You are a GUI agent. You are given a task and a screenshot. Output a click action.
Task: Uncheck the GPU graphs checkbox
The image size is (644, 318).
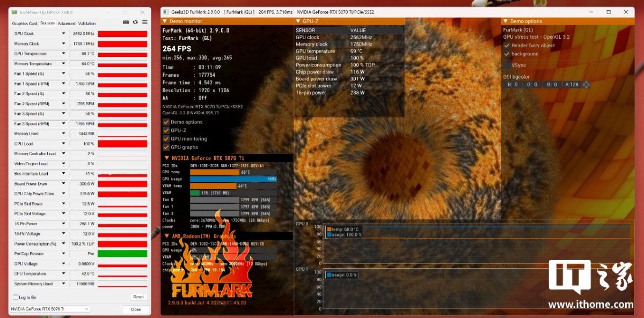[166, 147]
